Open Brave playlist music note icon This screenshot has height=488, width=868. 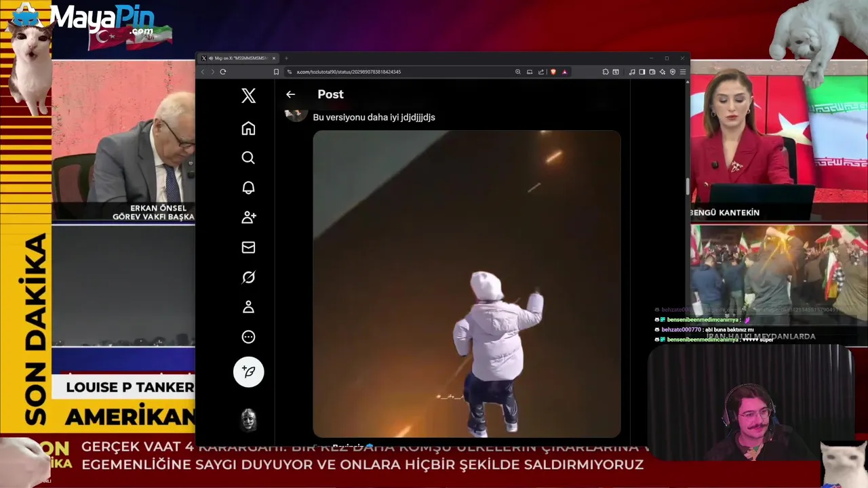tap(632, 72)
